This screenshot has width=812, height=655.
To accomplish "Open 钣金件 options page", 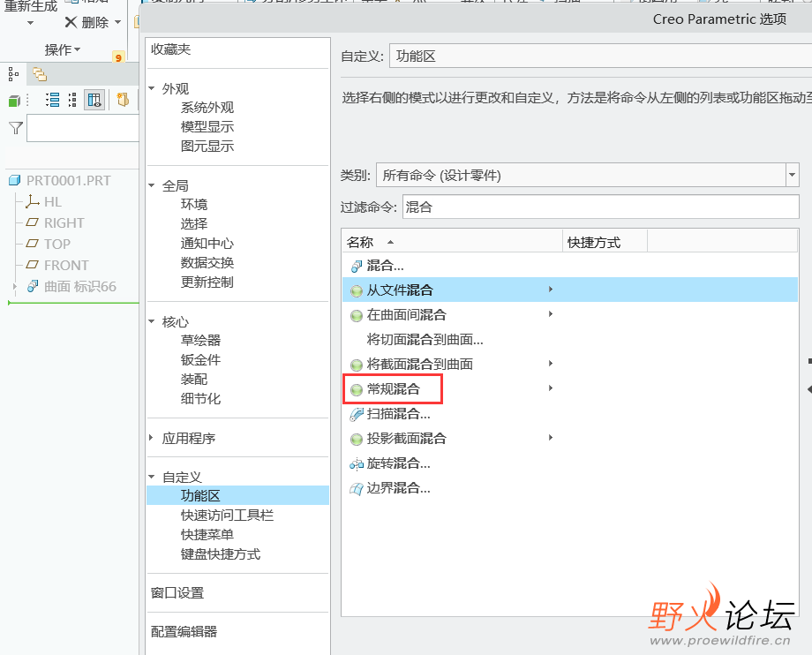I will coord(200,360).
